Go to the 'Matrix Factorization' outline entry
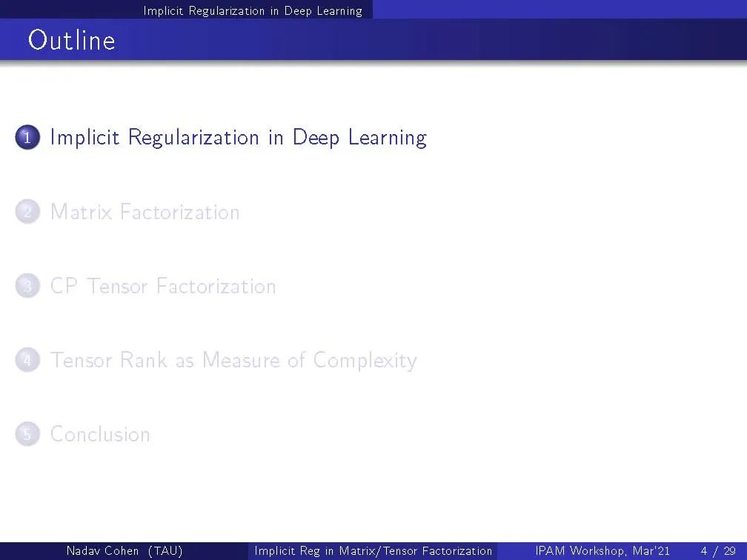 (x=145, y=212)
